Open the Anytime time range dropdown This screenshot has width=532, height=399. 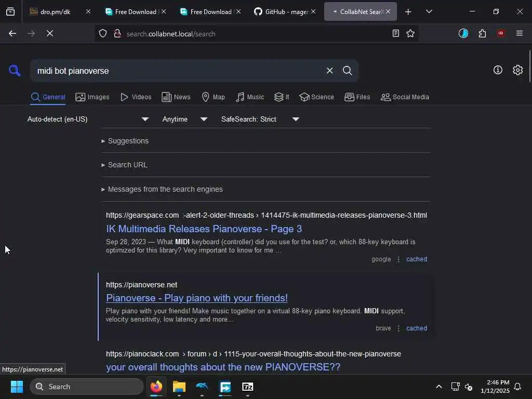184,119
